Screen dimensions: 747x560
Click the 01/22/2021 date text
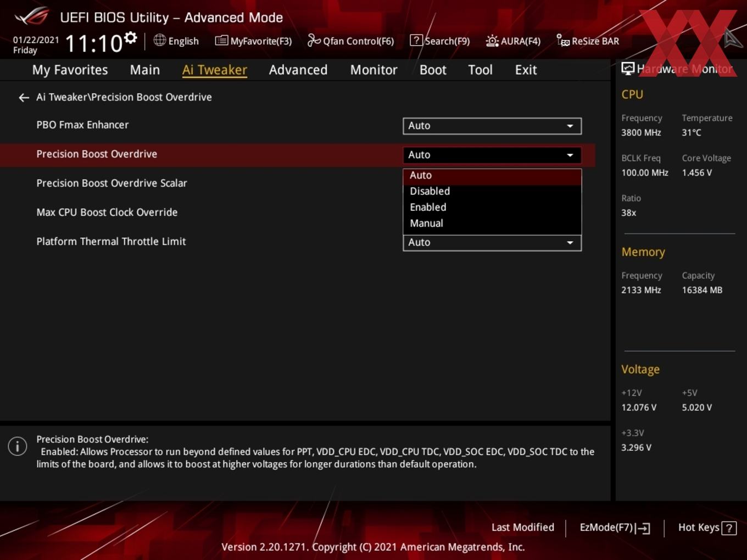[x=36, y=40]
